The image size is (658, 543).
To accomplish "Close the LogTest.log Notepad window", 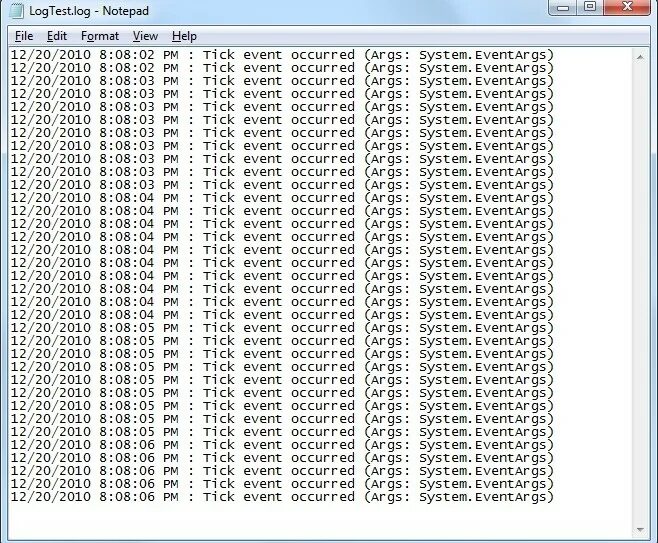I will (x=627, y=7).
